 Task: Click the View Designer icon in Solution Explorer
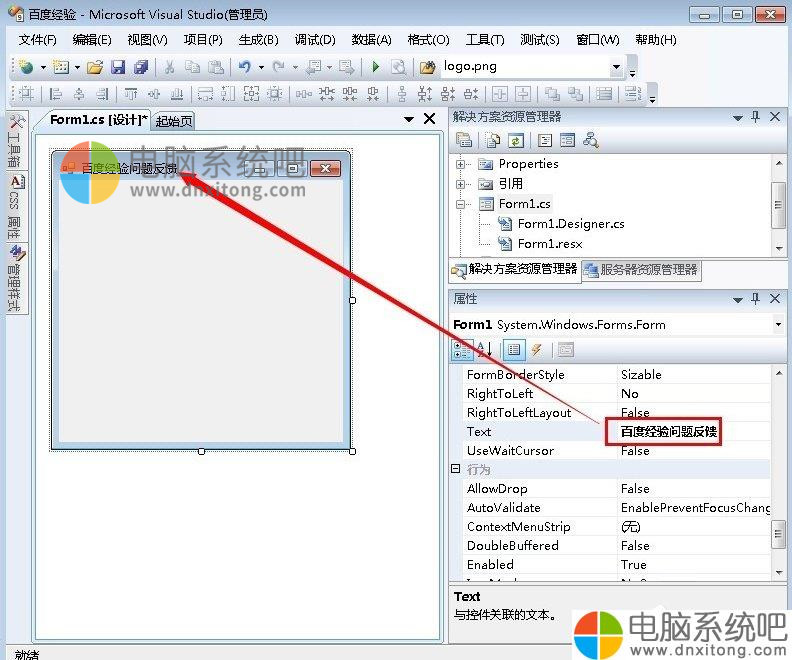[x=567, y=140]
